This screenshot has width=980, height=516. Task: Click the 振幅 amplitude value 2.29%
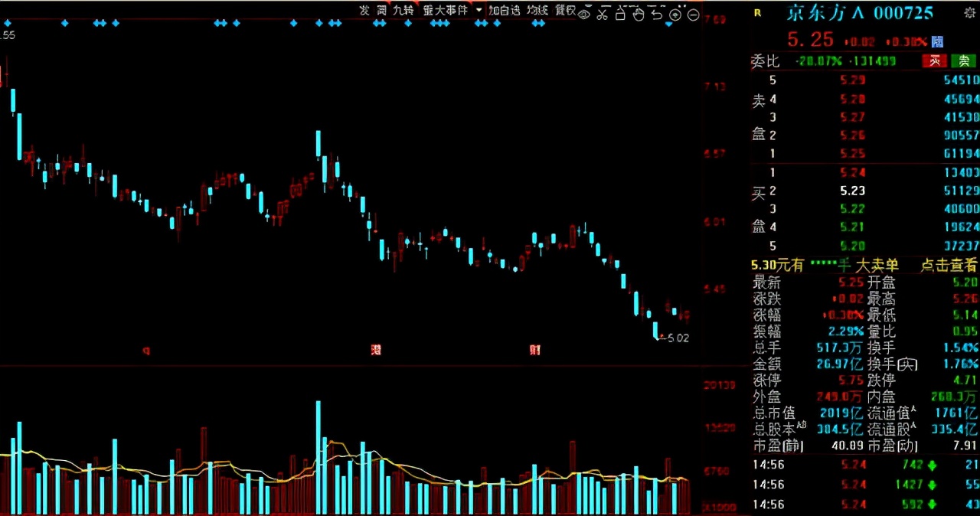[848, 331]
